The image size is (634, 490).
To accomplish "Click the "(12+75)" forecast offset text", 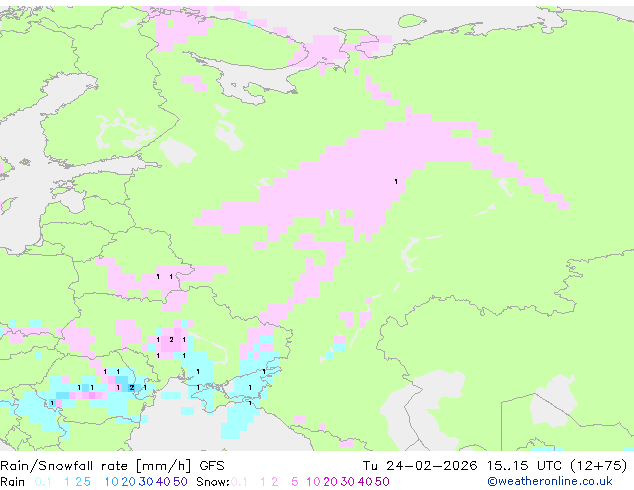I will (x=599, y=466).
